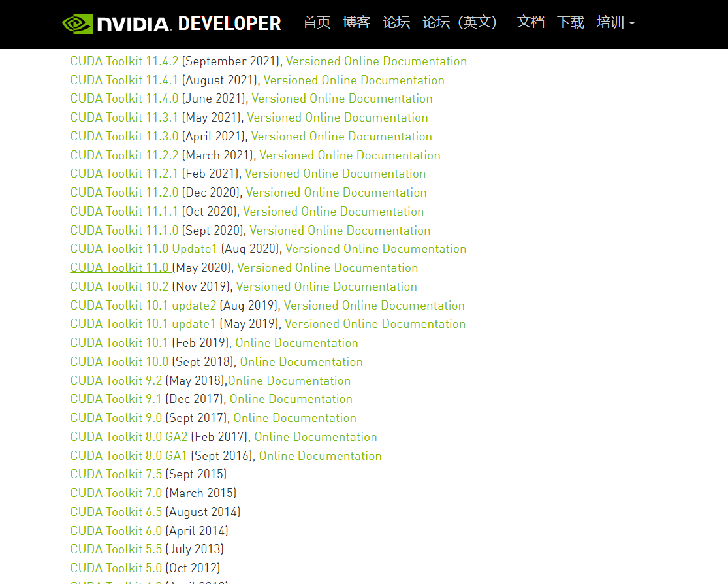Open CUDA Toolkit 8.0 GA2 link

click(129, 437)
